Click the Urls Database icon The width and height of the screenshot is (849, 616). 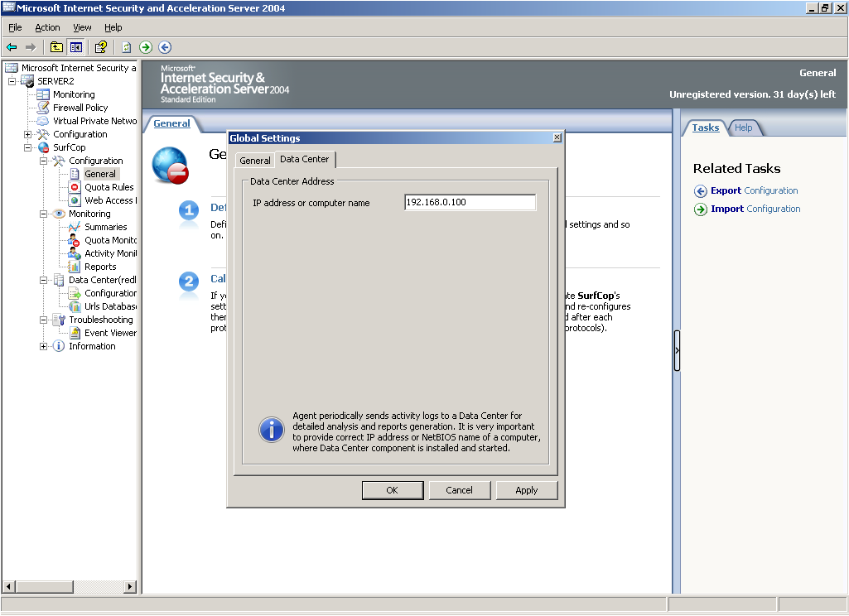[x=75, y=306]
